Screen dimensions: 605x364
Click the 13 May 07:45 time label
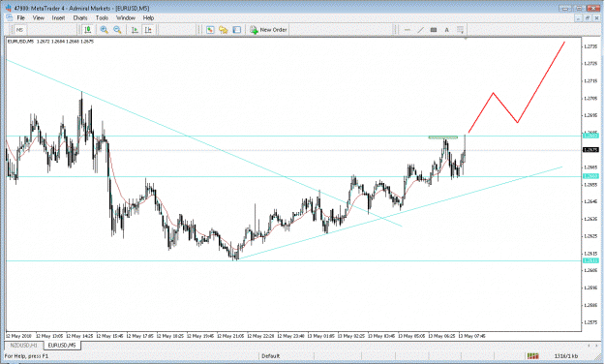471,336
